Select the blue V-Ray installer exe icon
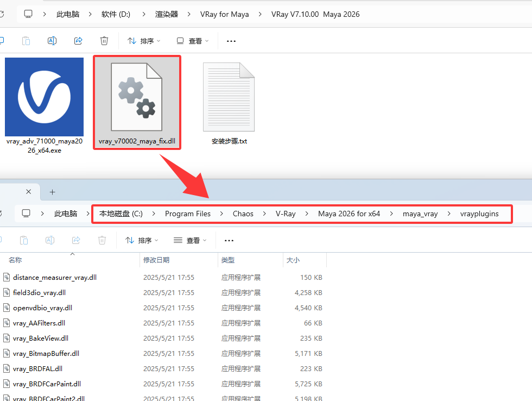Screen dimensions: 532x401 tap(44, 97)
